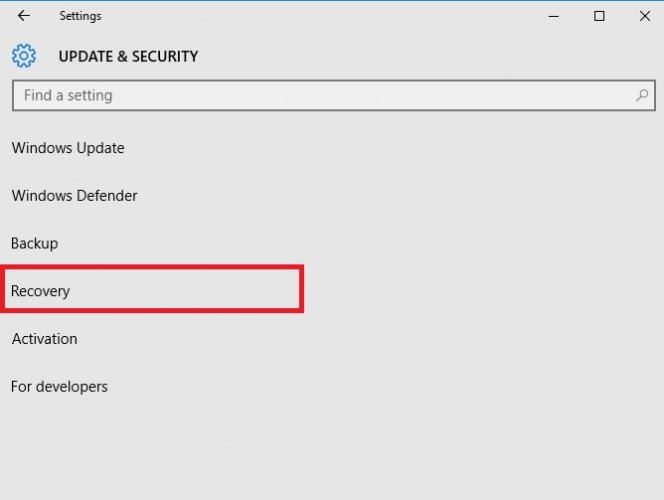Click the word SECURITY in the heading

tap(162, 57)
